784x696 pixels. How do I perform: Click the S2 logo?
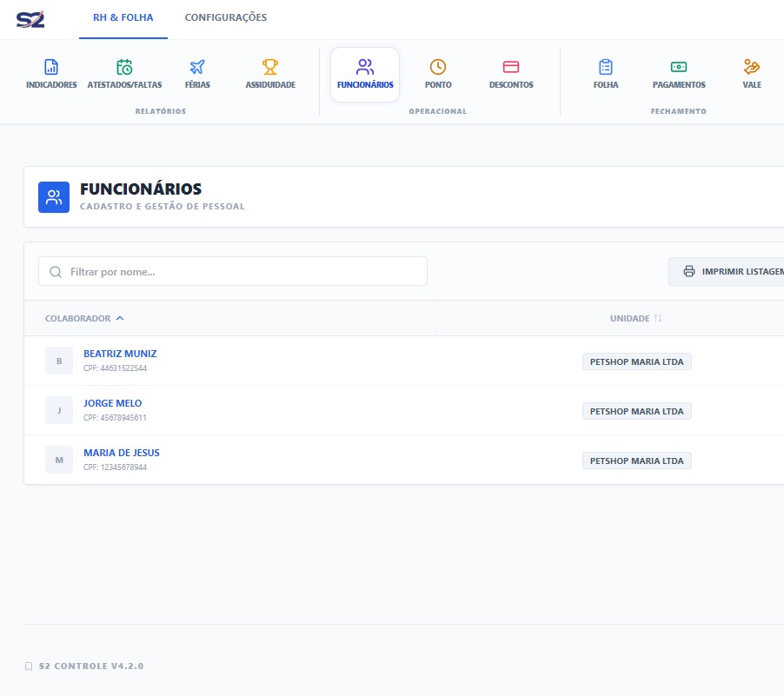pos(30,18)
